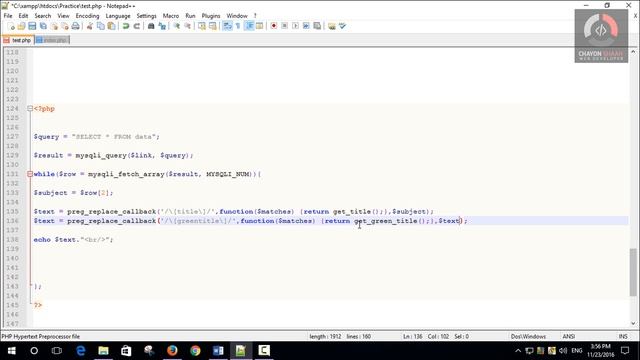Open the File menu

click(8, 16)
